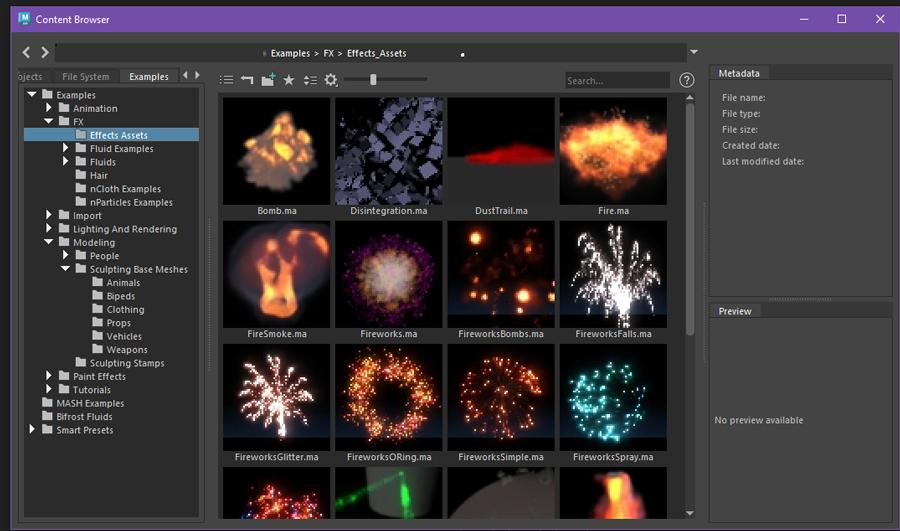Switch to the Examples tab
This screenshot has width=900, height=531.
pyautogui.click(x=149, y=76)
